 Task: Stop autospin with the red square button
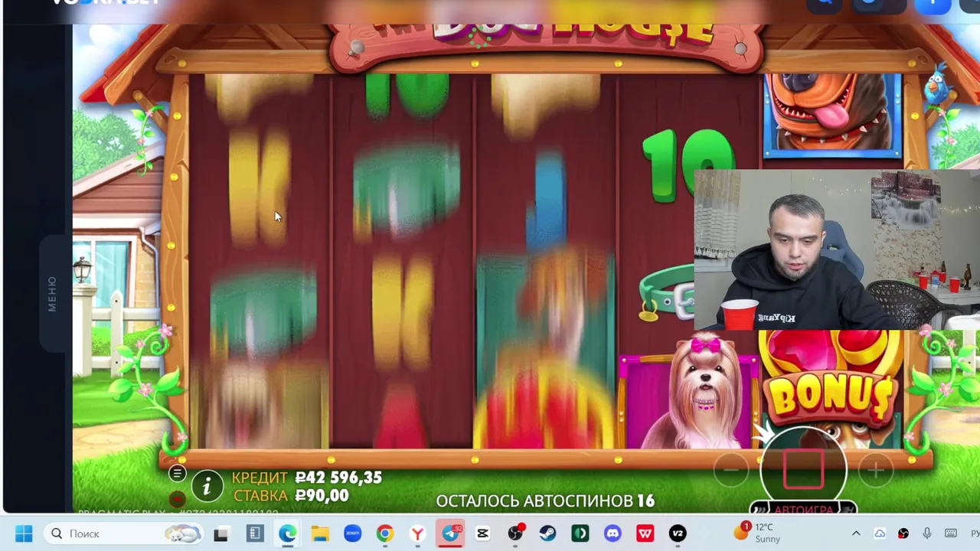[803, 468]
